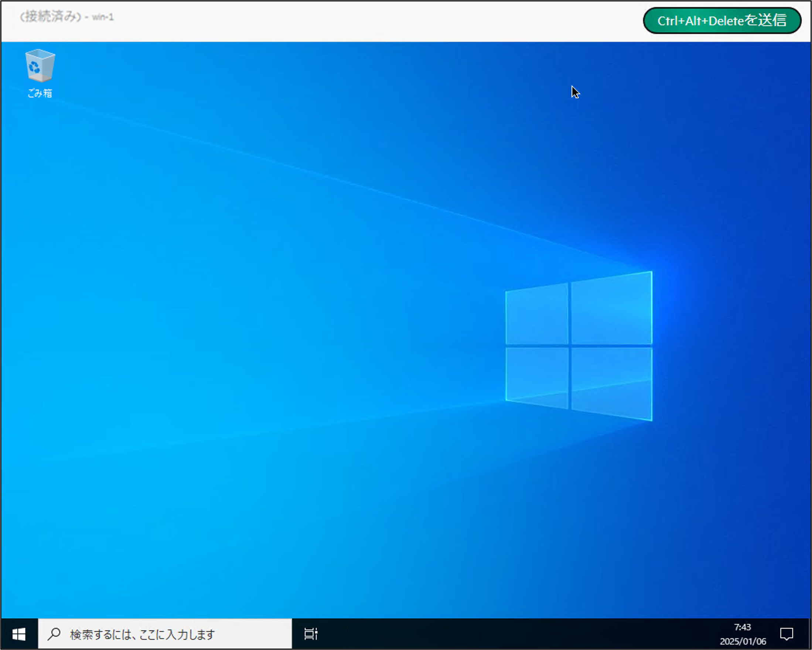
Task: Click empty space in the top header bar
Action: coord(376,21)
